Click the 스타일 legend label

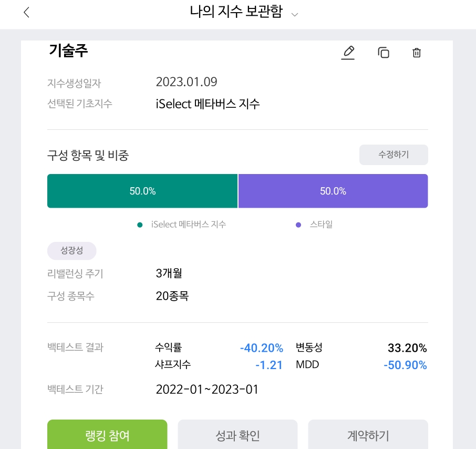pos(321,224)
